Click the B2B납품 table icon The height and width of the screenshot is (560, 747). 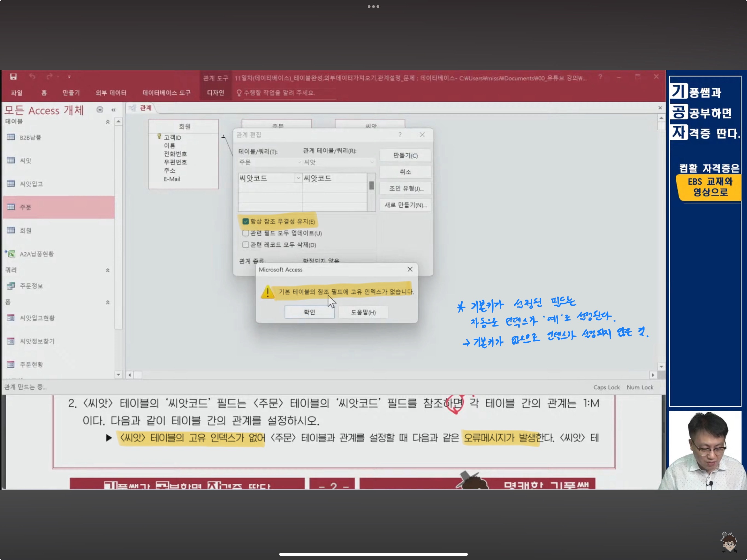pos(11,137)
